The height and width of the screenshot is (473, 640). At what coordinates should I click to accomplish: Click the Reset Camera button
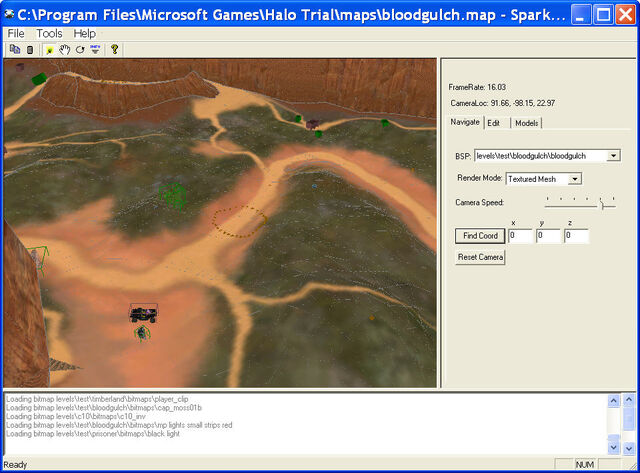click(x=480, y=257)
